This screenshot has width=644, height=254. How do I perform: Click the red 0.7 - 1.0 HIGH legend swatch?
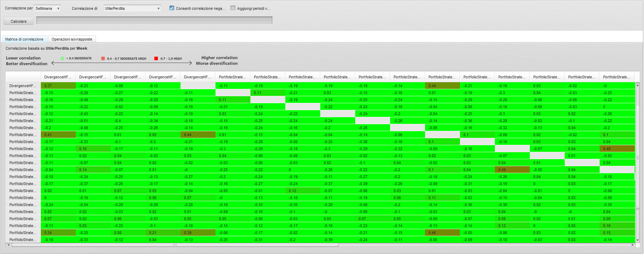(156, 58)
